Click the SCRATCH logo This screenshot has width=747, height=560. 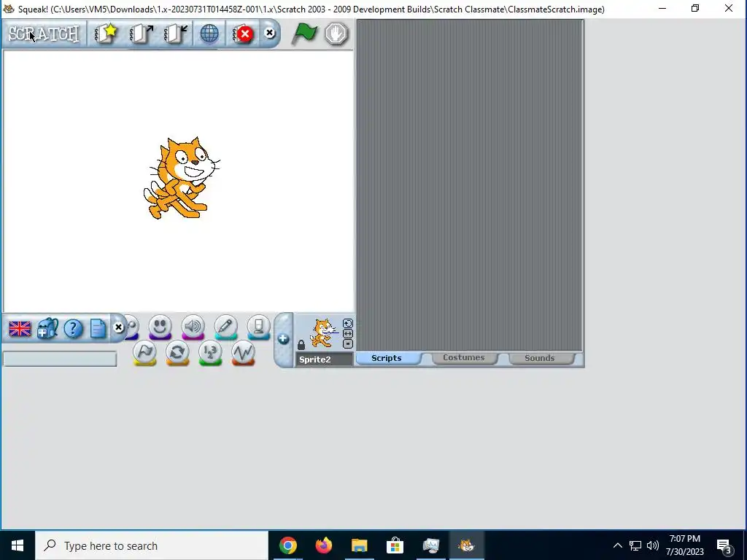coord(43,34)
